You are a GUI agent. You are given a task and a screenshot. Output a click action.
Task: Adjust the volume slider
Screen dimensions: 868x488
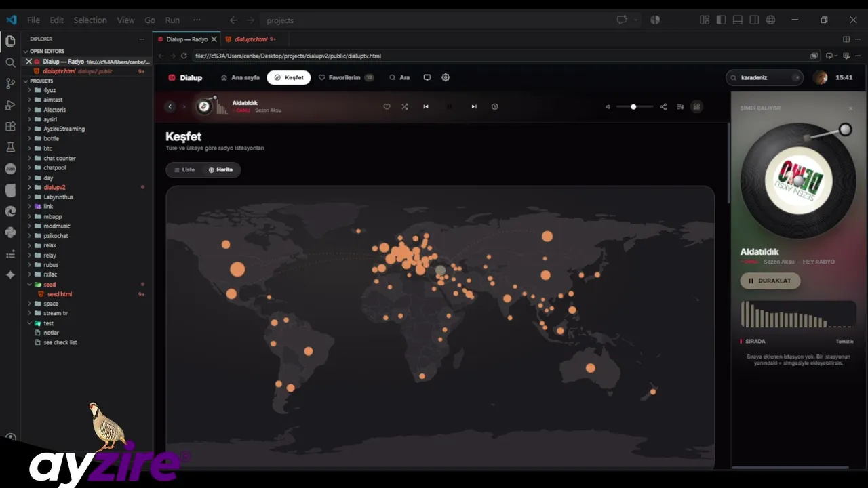tap(635, 106)
